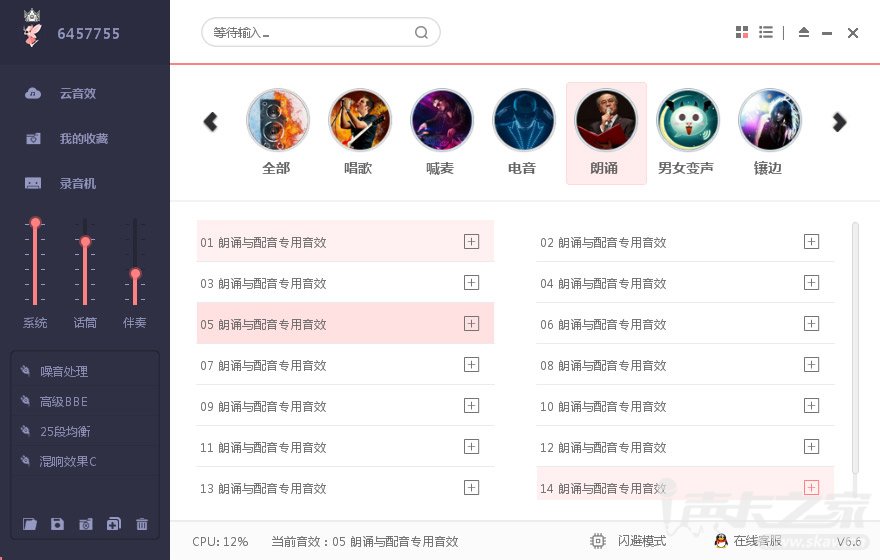Open 在线客服 online support
The width and height of the screenshot is (880, 560).
tap(748, 541)
